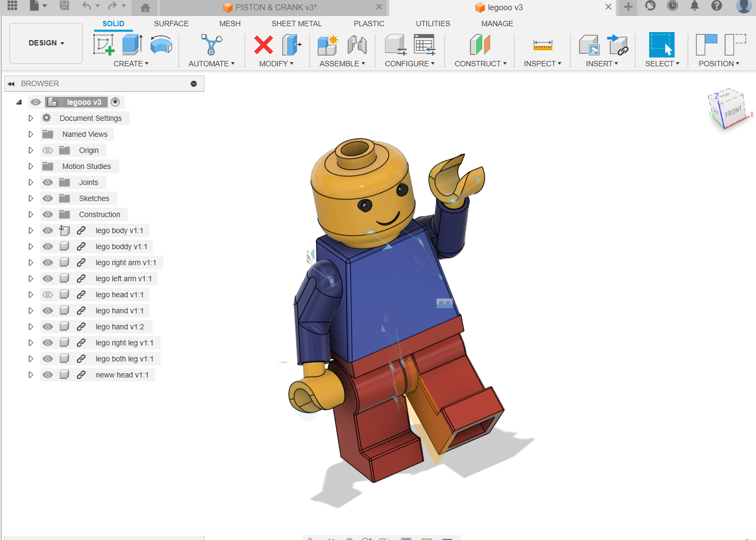Image resolution: width=756 pixels, height=540 pixels.
Task: Activate the Select tool icon
Action: 662,45
